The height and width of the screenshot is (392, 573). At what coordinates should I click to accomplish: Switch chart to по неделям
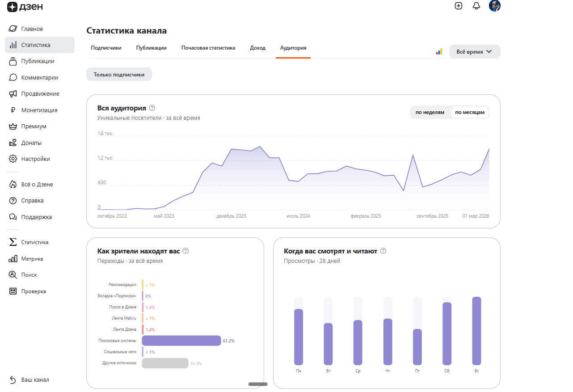pyautogui.click(x=430, y=112)
